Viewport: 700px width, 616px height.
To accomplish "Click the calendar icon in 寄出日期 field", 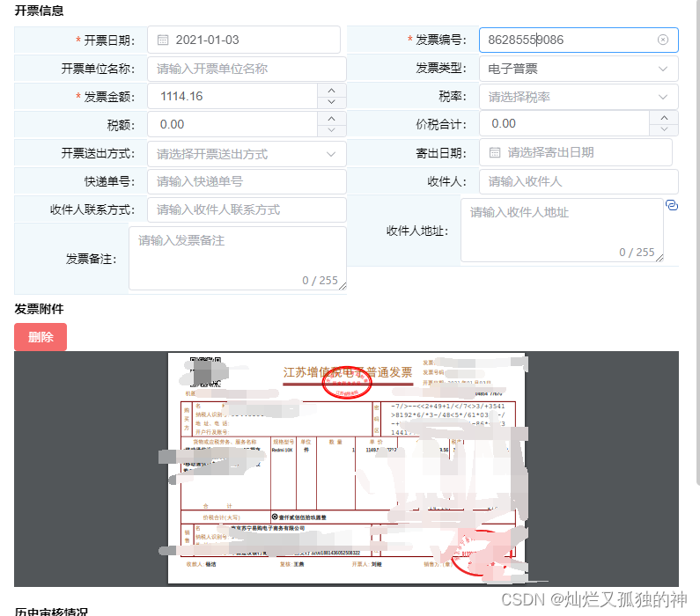I will coord(495,152).
